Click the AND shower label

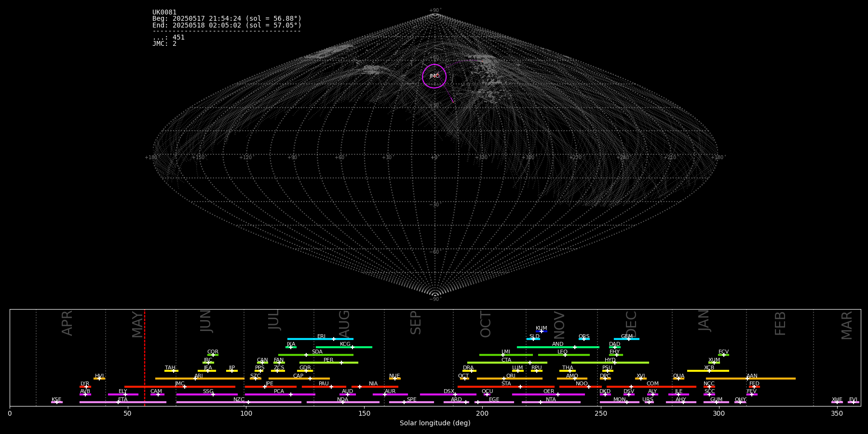[557, 344]
